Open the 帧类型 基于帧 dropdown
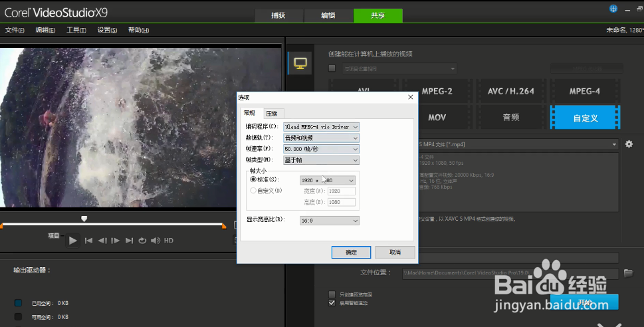The image size is (644, 327). [321, 160]
